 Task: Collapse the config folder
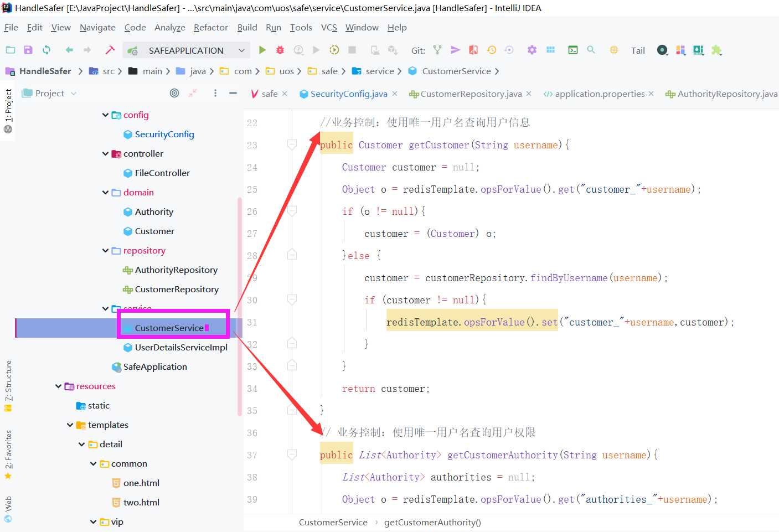105,115
